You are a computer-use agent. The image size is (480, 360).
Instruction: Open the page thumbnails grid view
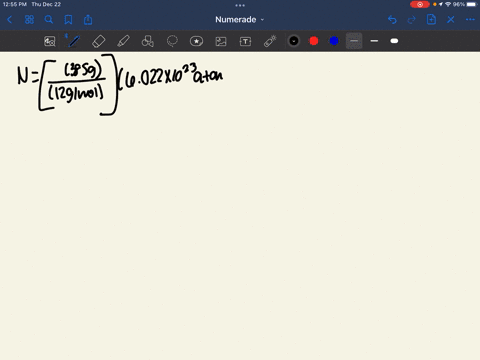29,20
